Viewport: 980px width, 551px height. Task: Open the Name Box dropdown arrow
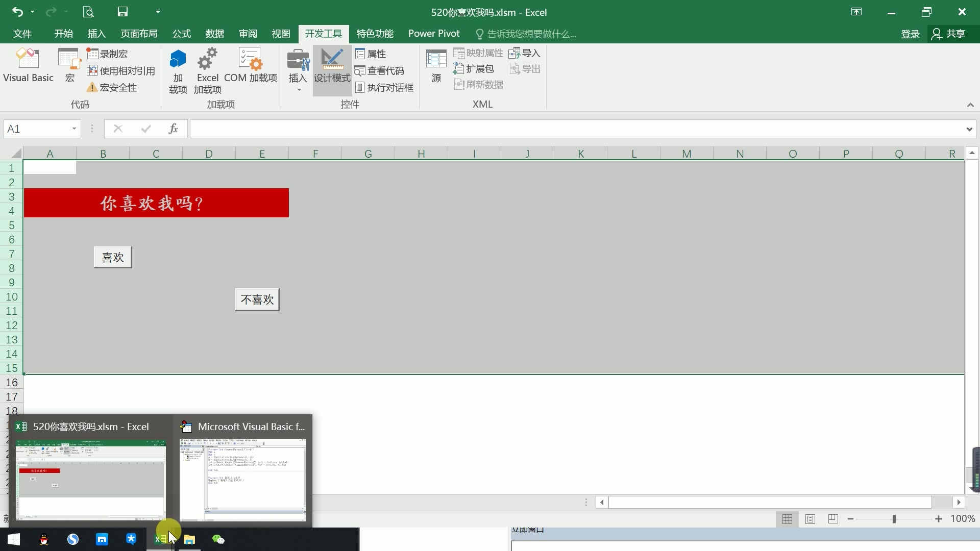(x=74, y=129)
